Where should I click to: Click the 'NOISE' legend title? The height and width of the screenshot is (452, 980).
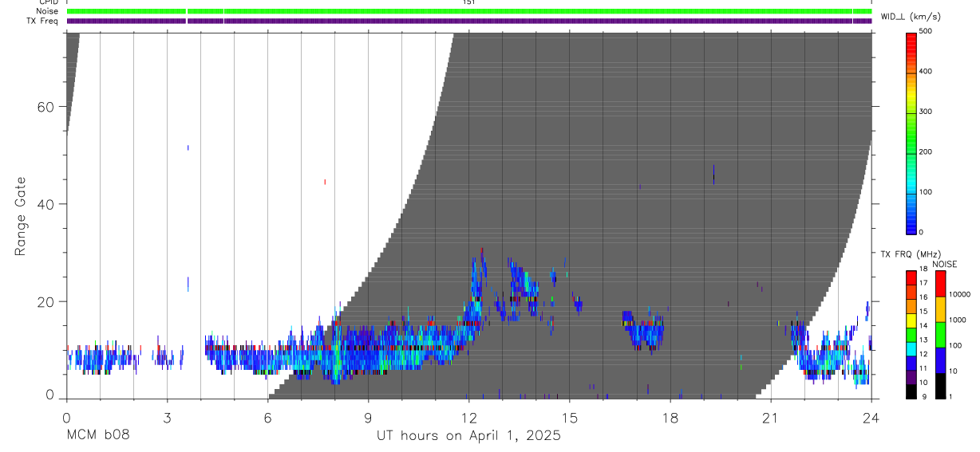(945, 264)
